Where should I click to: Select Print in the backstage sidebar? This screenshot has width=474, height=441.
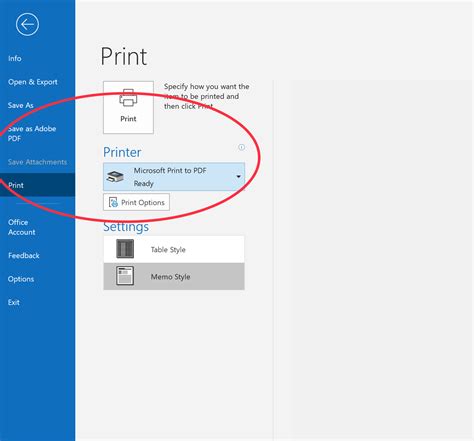point(37,185)
